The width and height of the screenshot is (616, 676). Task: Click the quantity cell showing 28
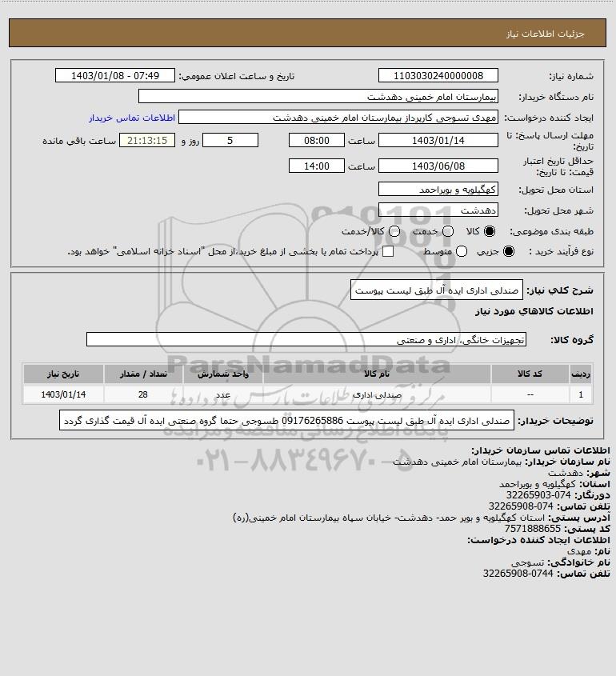[143, 394]
